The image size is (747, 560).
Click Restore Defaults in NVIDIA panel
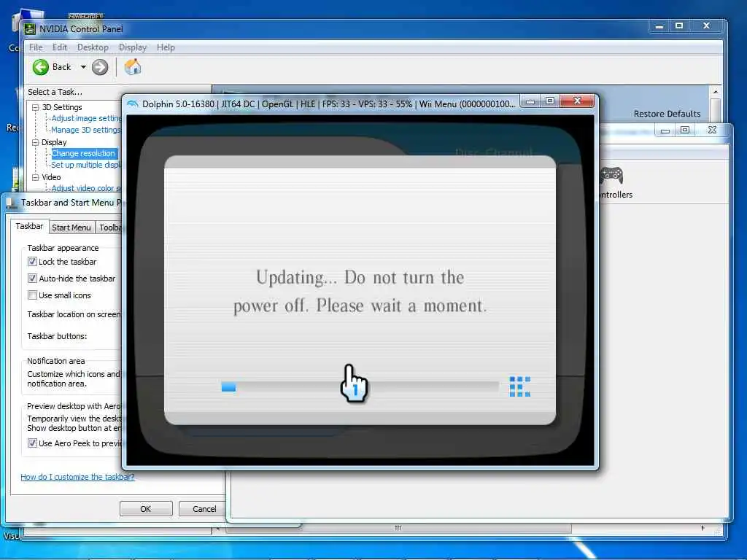pos(667,114)
